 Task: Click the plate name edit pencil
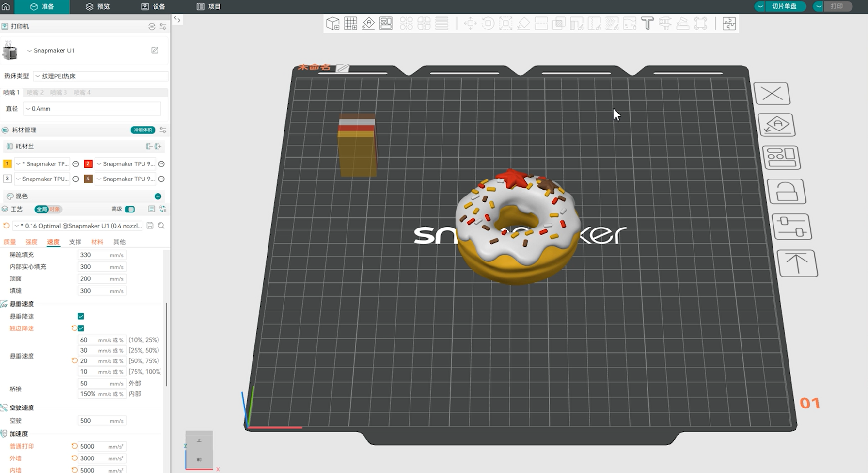point(343,68)
